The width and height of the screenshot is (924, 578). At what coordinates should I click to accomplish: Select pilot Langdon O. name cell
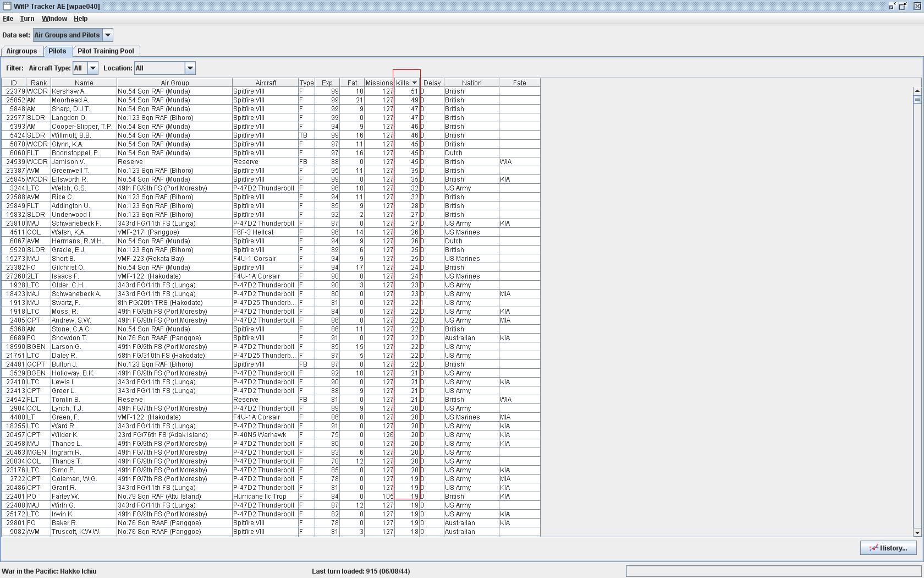(84, 118)
